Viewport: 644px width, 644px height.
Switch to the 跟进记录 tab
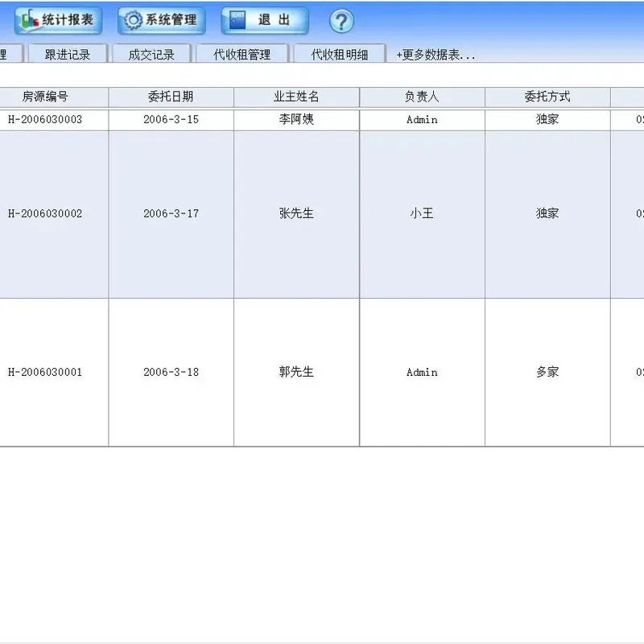point(68,52)
